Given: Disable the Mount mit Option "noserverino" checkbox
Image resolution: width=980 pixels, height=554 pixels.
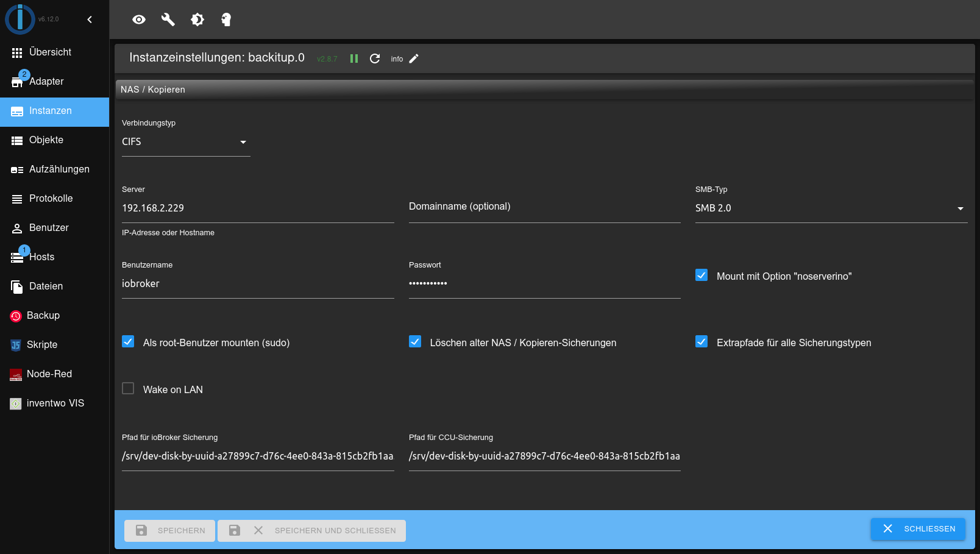Looking at the screenshot, I should [701, 275].
